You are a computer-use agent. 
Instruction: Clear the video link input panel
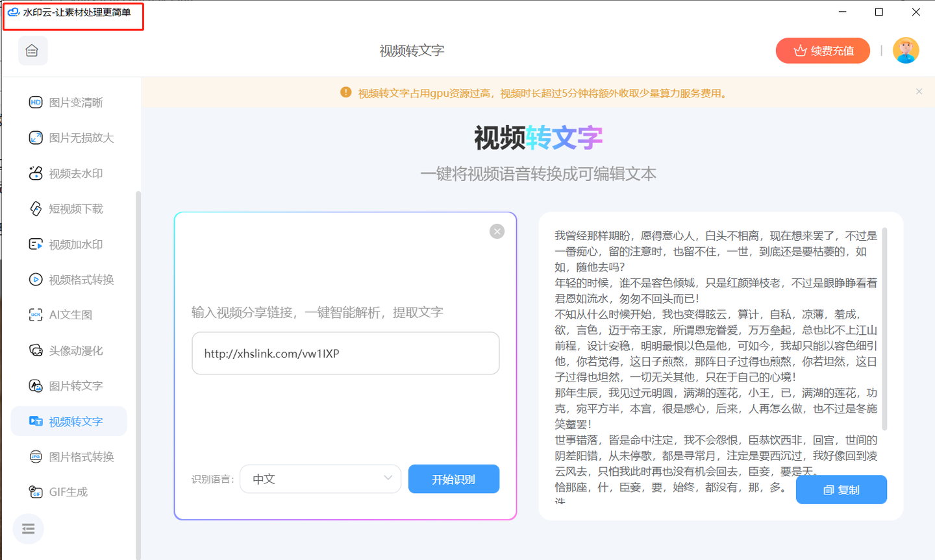497,232
